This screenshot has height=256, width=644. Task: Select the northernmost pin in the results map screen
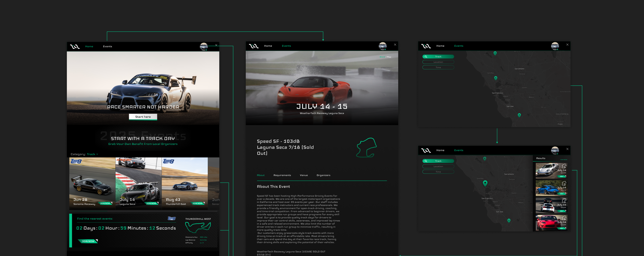tap(485, 159)
